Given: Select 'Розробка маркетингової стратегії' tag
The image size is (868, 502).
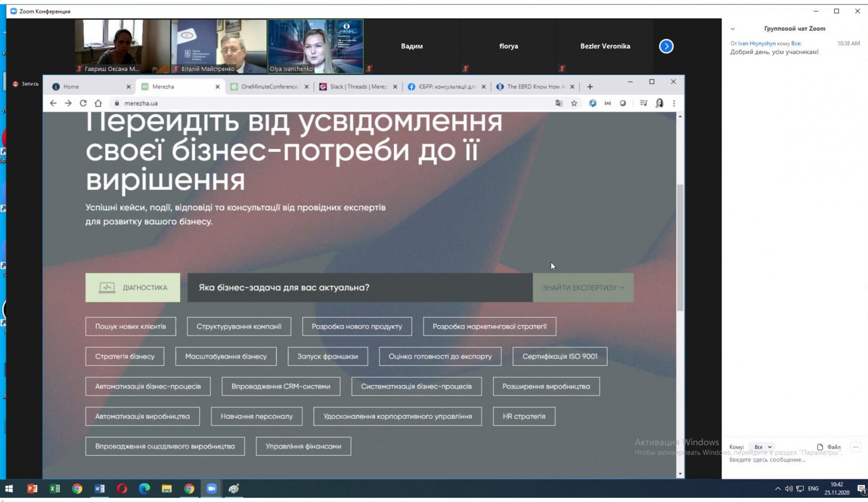Looking at the screenshot, I should (490, 327).
